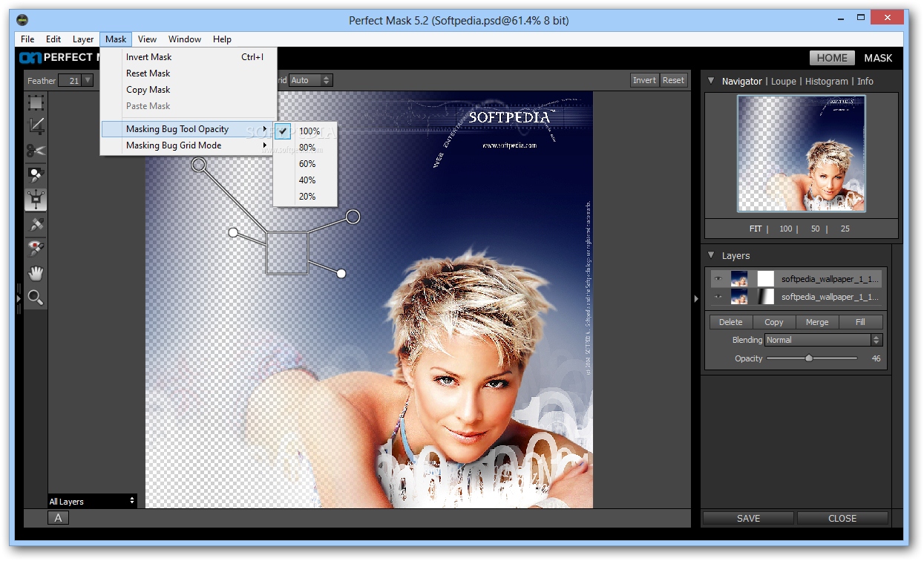The width and height of the screenshot is (924, 561).
Task: Click the Copy layer button
Action: click(774, 322)
